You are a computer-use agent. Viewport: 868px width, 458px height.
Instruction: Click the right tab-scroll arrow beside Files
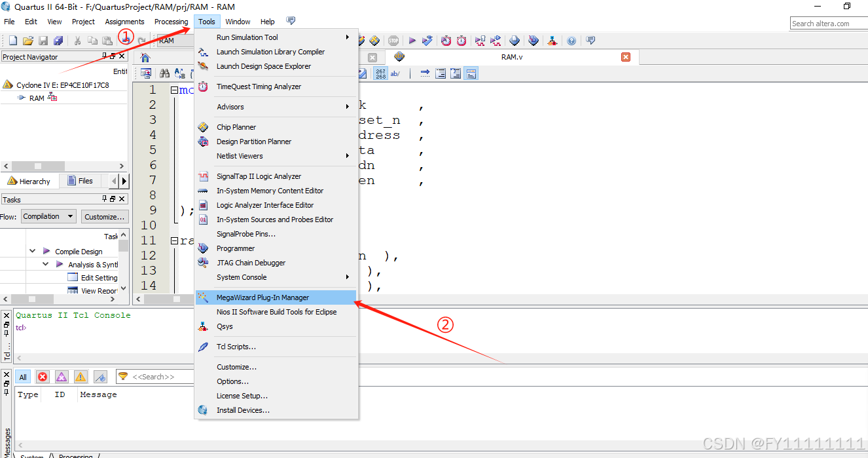click(x=124, y=181)
